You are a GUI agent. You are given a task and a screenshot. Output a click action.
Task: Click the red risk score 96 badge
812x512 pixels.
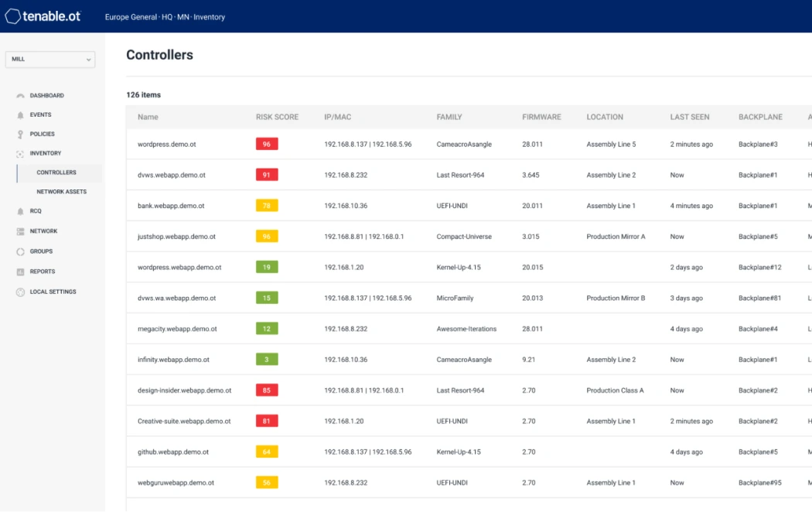tap(267, 144)
